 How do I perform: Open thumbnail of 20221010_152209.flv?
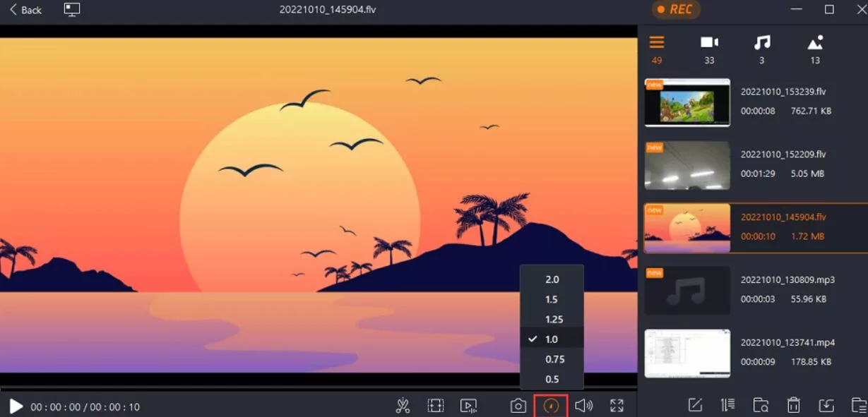pyautogui.click(x=687, y=165)
